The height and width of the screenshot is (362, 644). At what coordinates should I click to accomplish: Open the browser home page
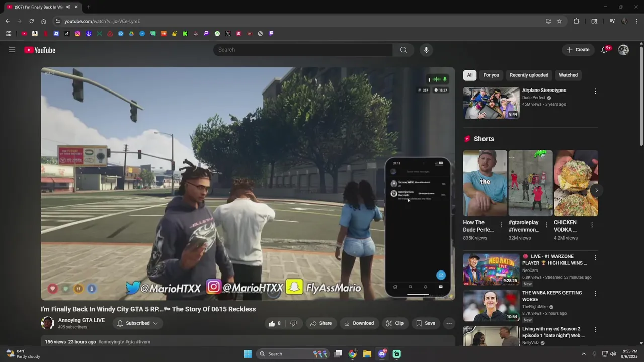tap(43, 21)
